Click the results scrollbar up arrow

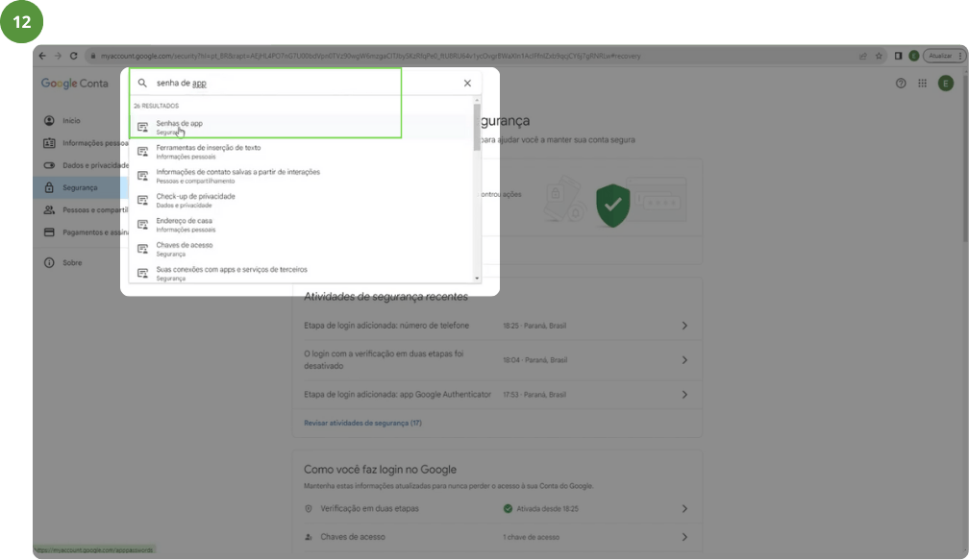click(477, 100)
